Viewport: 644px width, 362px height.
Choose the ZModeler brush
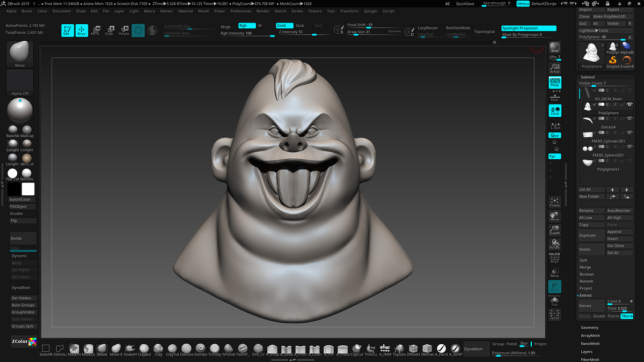pyautogui.click(x=413, y=349)
